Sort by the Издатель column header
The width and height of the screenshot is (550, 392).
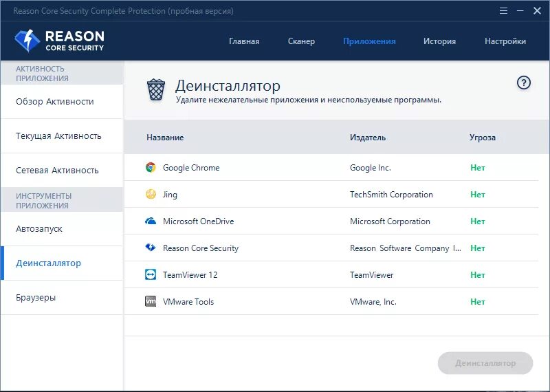(368, 138)
